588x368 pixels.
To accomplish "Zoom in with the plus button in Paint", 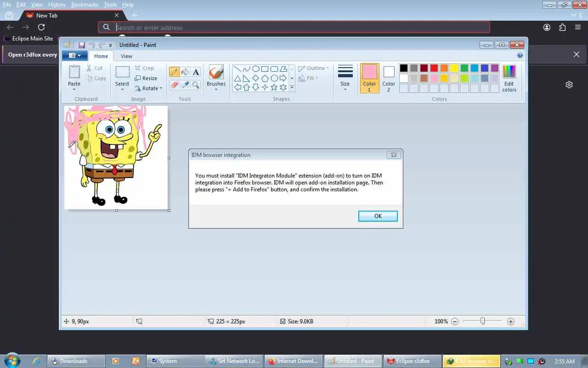I will [511, 322].
